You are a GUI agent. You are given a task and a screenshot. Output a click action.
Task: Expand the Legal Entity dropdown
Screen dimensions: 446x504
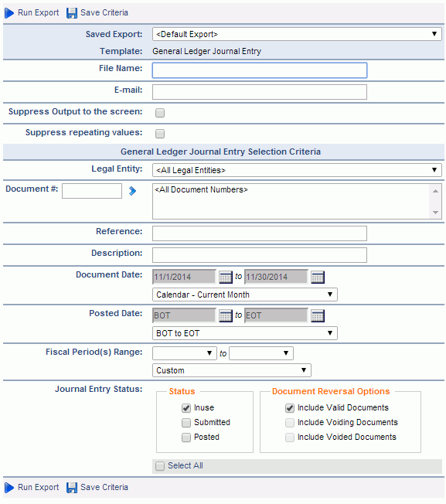297,170
